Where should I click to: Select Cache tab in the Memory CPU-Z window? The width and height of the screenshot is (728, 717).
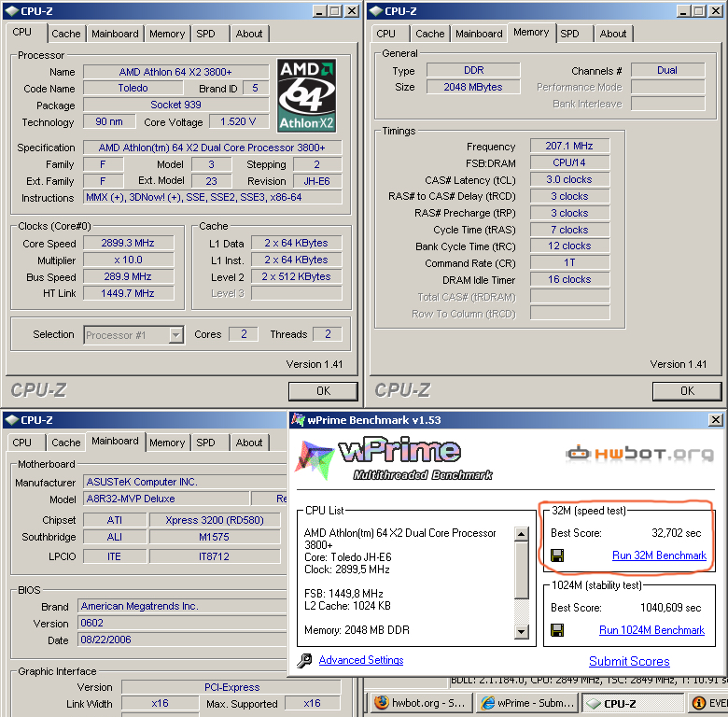click(430, 34)
